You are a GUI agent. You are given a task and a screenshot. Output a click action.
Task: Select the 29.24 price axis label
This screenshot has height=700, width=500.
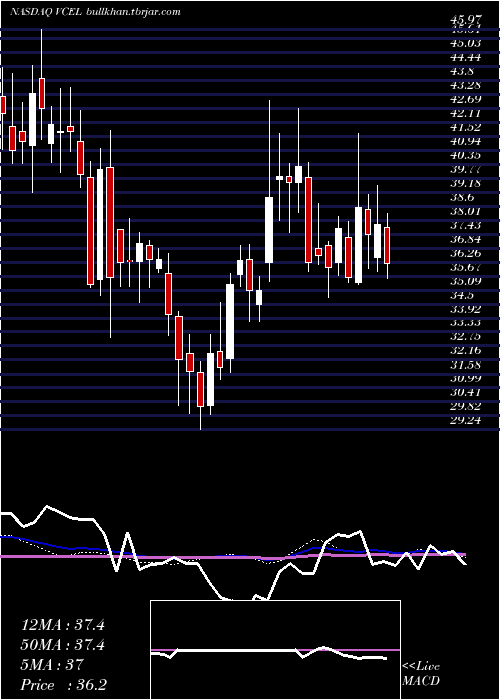click(x=466, y=421)
